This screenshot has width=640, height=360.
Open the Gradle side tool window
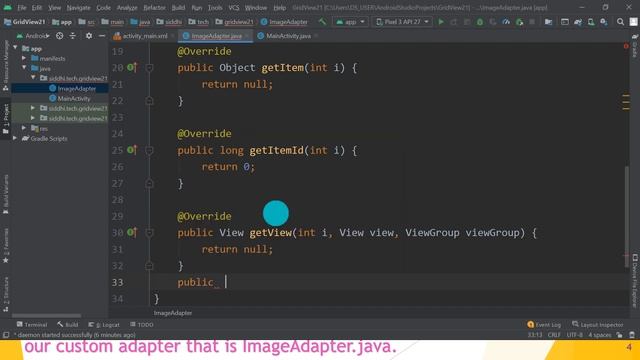pyautogui.click(x=635, y=46)
